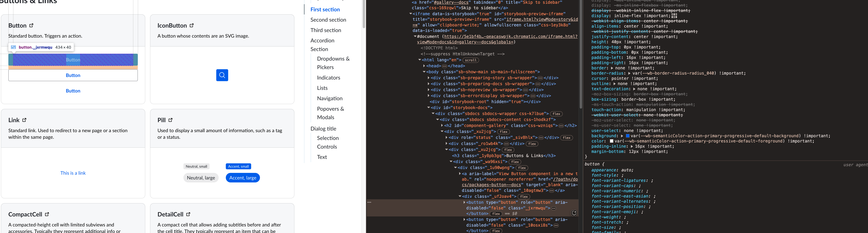Image resolution: width=868 pixels, height=233 pixels.
Task: Expand the padding-inline property triangle
Action: [632, 146]
